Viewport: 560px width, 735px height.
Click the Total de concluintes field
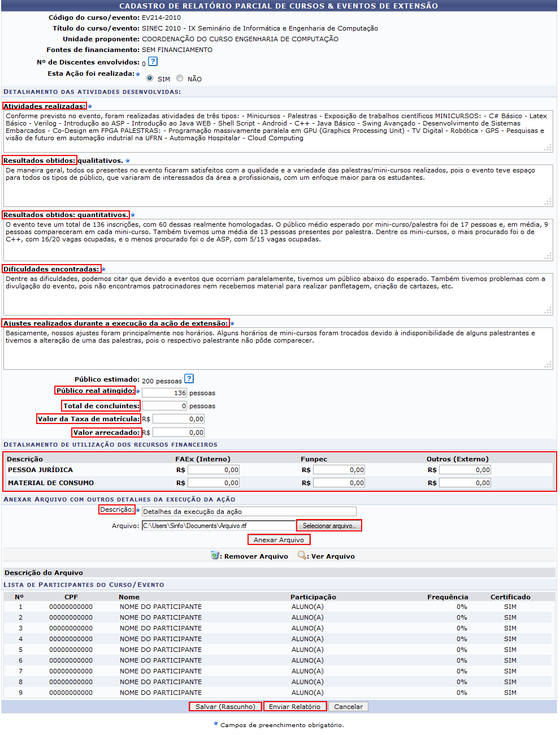pos(164,406)
